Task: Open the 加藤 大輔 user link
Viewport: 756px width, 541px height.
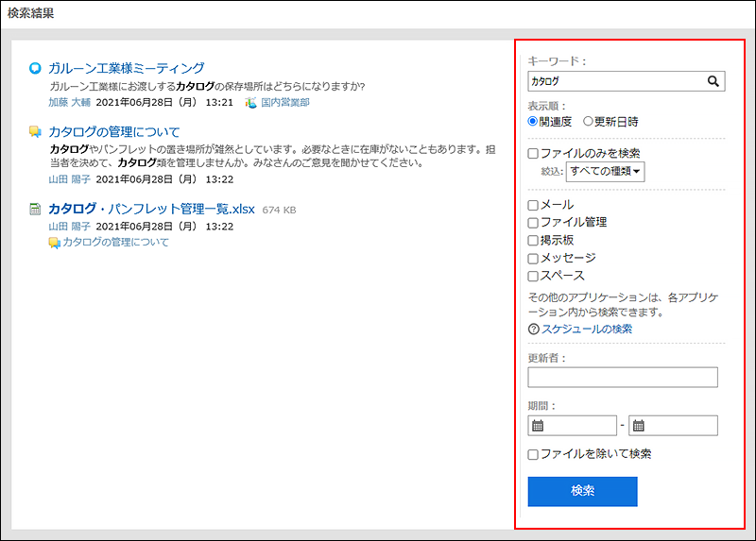Action: point(69,102)
